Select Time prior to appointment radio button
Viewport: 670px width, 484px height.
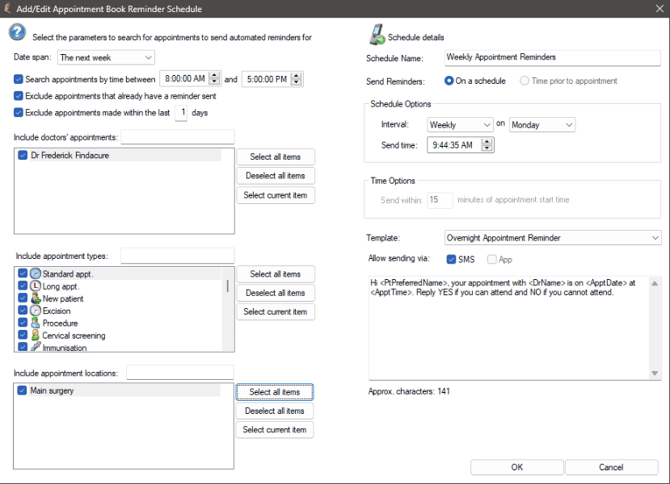[x=525, y=81]
